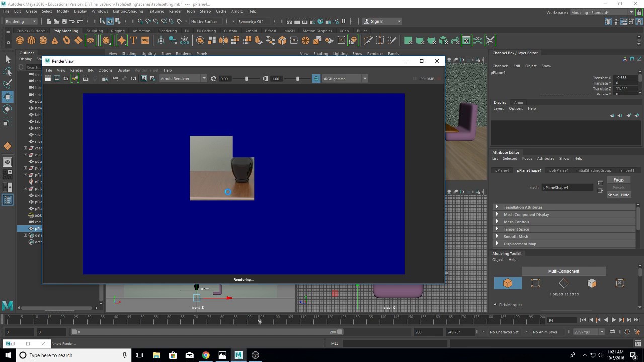
Task: Click the Focus button in Attribute Editor
Action: (619, 180)
